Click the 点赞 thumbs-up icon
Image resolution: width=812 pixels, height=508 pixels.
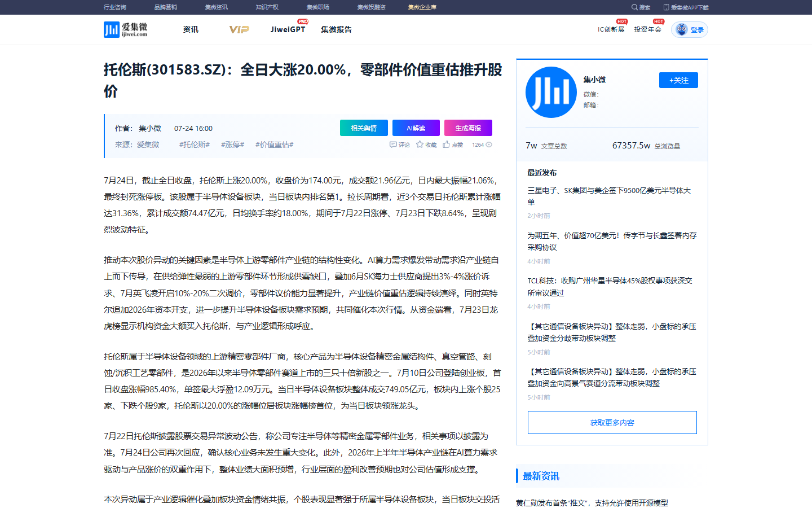[446, 144]
